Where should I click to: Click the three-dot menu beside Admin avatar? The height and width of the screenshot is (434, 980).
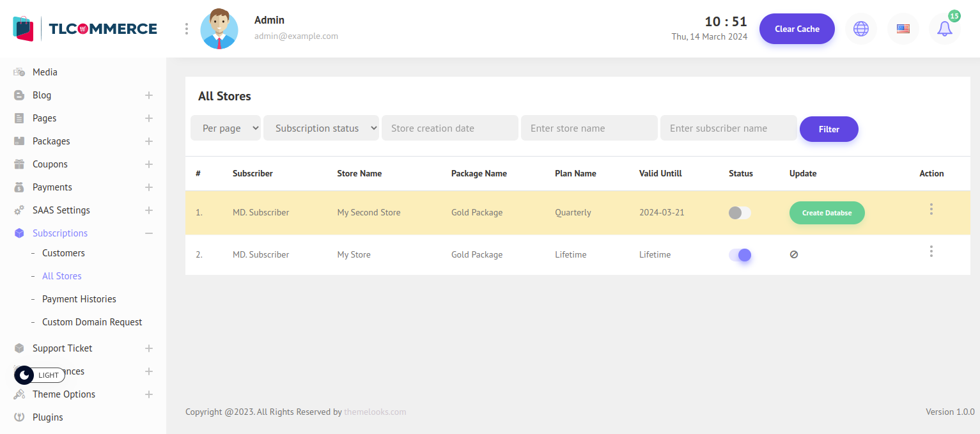[186, 29]
